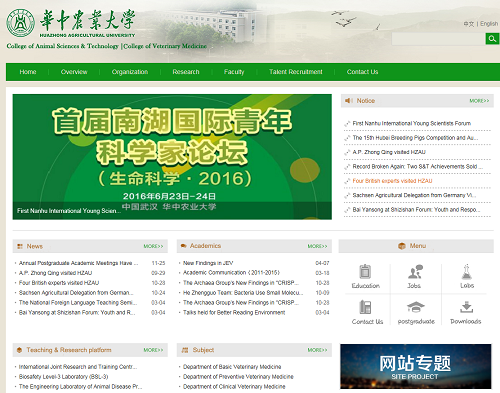
Task: Open the postgraduate graduation cap icon
Action: (415, 307)
